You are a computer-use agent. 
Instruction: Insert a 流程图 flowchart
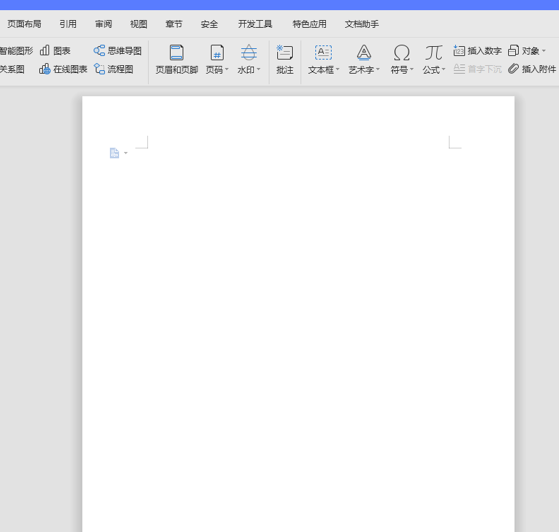[113, 69]
